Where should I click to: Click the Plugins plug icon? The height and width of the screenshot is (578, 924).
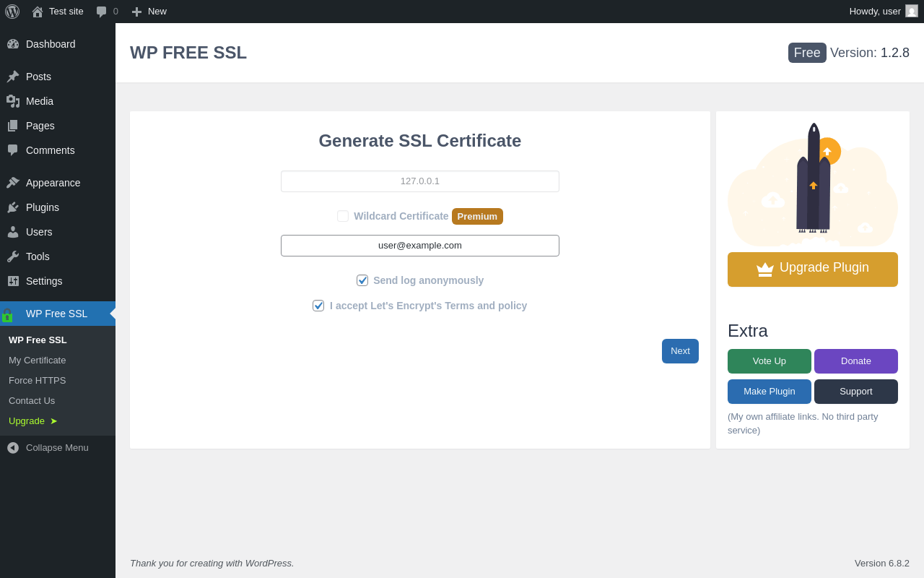click(x=13, y=207)
